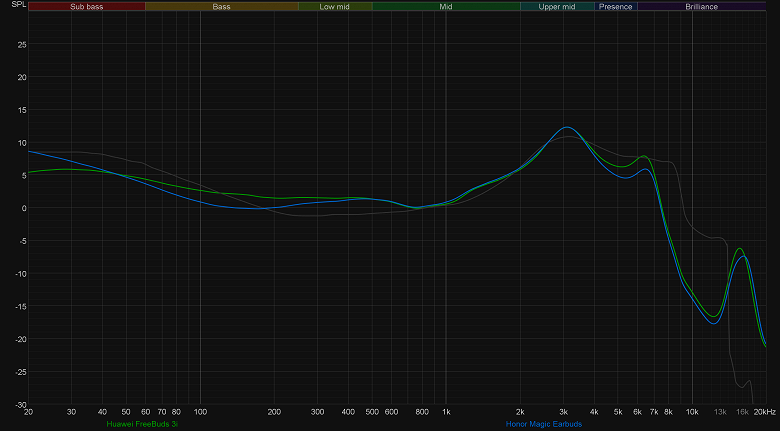Image resolution: width=780 pixels, height=431 pixels.
Task: Click the 30 Hz frequency axis label
Action: click(x=72, y=412)
